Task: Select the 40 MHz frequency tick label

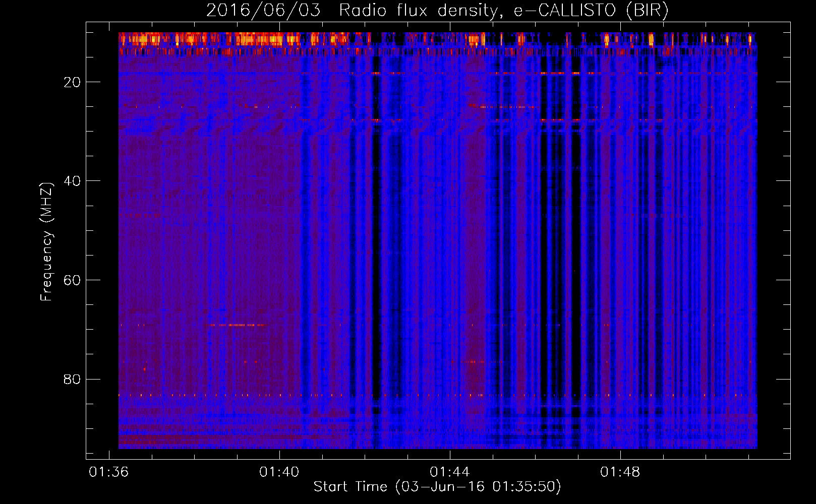Action: point(72,181)
